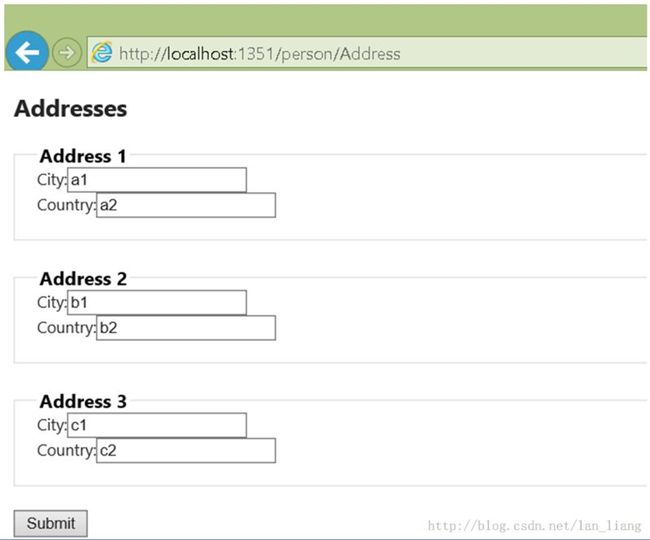Click the Address 2 legend text
This screenshot has height=540, width=650.
click(83, 279)
